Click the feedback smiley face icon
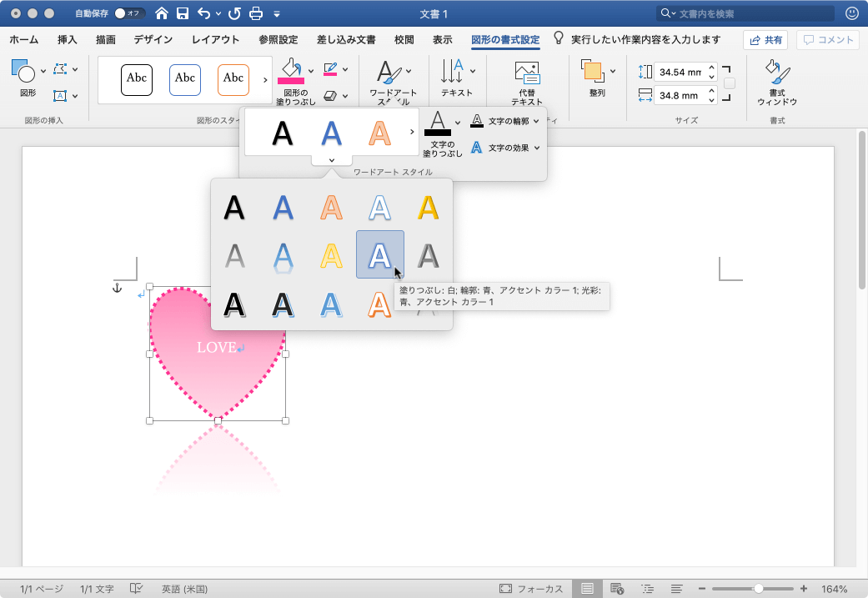The height and width of the screenshot is (598, 868). (852, 13)
